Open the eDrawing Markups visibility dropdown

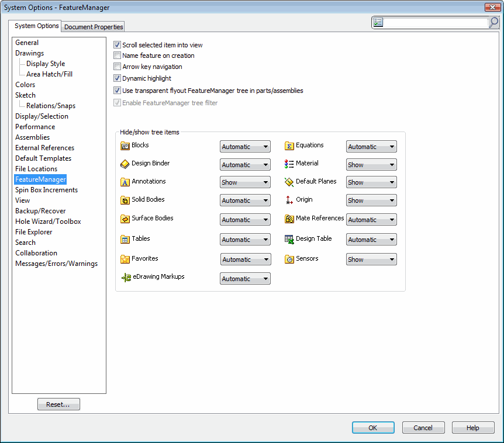pos(245,279)
